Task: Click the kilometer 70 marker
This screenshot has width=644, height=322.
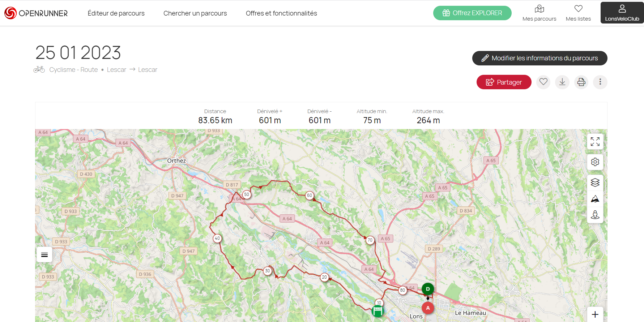Action: tap(370, 240)
